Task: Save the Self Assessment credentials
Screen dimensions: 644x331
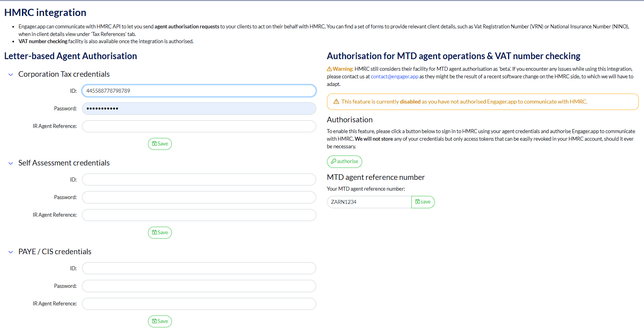Action: (160, 233)
